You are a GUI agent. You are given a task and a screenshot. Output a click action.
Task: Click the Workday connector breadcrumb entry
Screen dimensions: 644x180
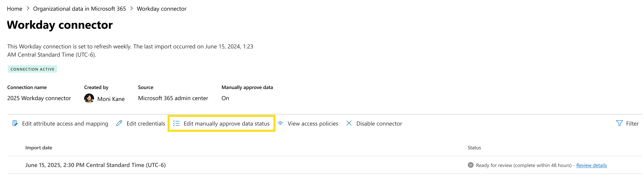[x=161, y=9]
